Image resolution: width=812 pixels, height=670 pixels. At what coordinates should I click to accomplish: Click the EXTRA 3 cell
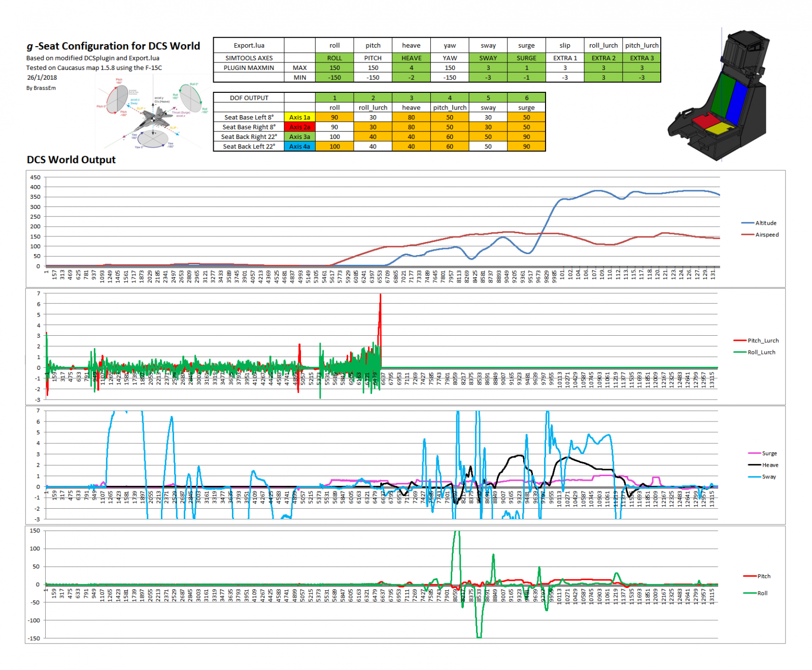pyautogui.click(x=642, y=58)
